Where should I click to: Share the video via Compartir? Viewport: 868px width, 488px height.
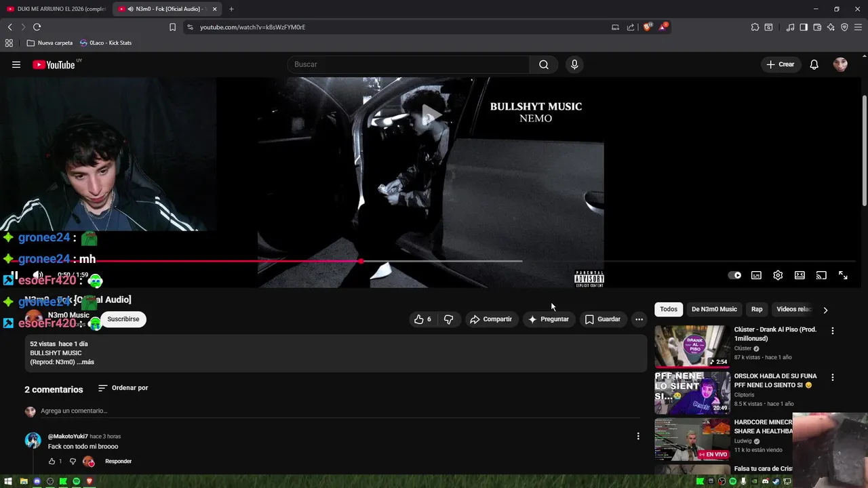pos(491,319)
